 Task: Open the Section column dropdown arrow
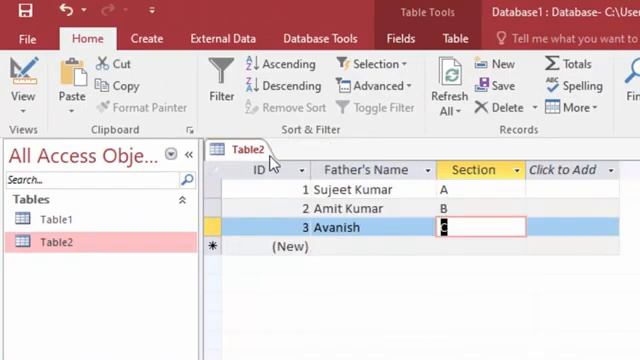(x=517, y=170)
